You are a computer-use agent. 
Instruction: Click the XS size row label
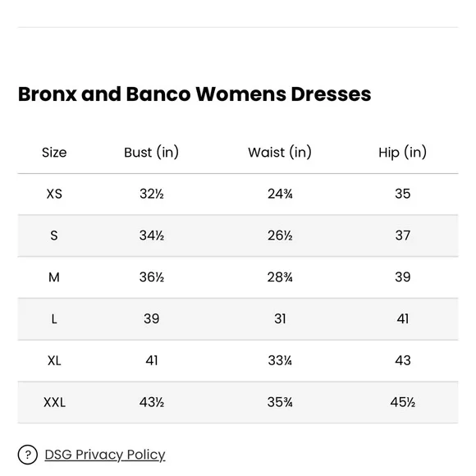54,194
